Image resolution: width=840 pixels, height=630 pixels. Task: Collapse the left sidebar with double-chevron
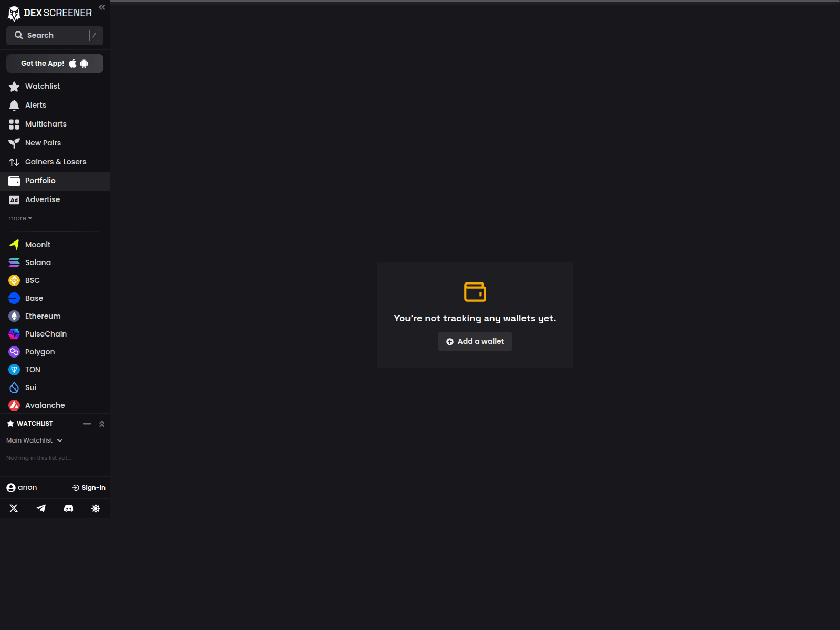coord(101,7)
